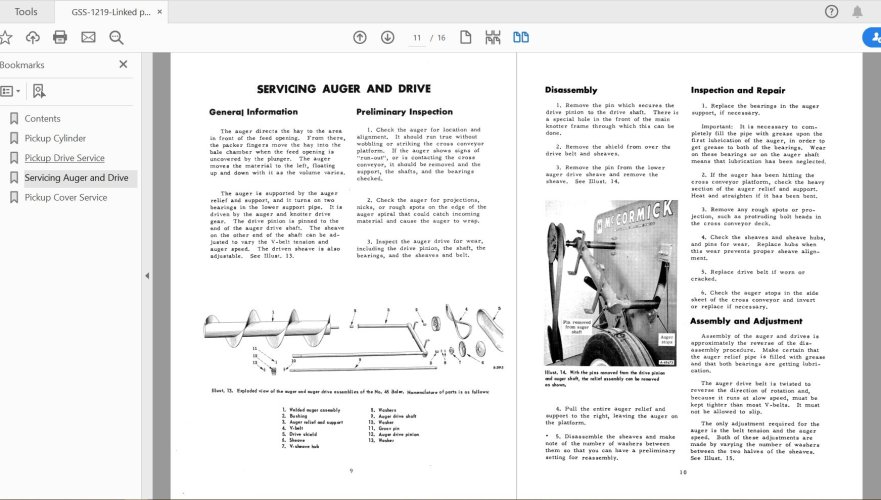Print the document with printer icon

coord(60,37)
